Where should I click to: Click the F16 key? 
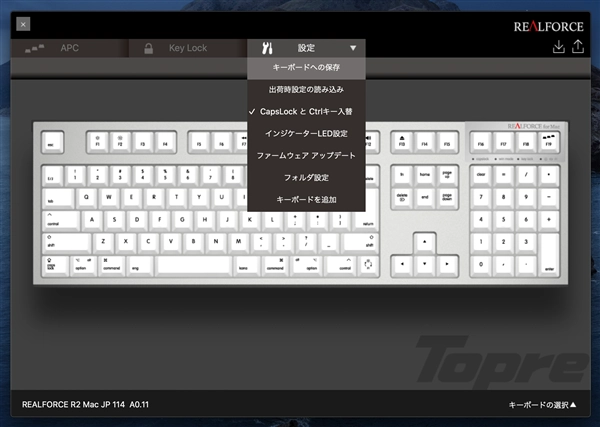pos(481,142)
